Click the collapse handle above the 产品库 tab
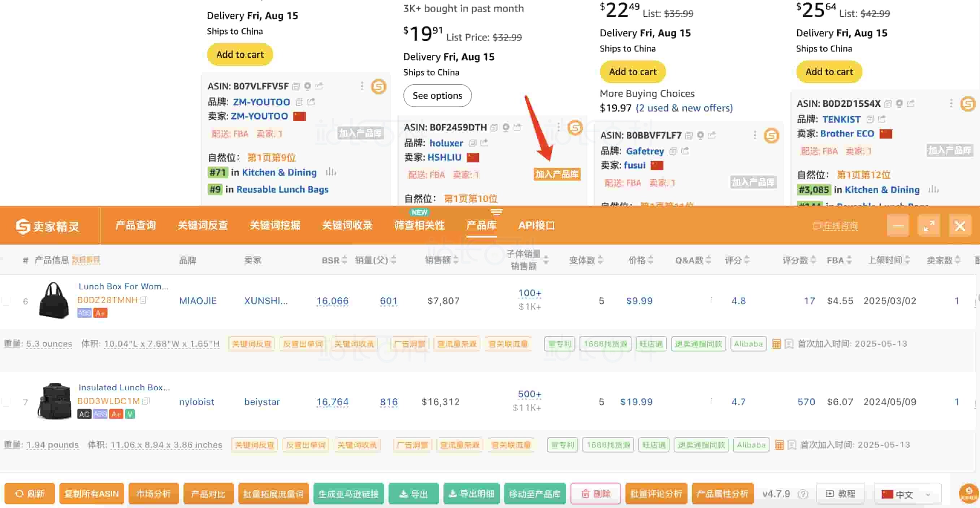The image size is (980, 508). 496,211
